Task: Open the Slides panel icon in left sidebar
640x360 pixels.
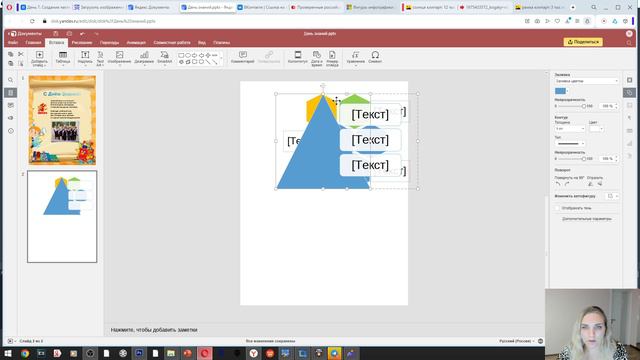Action: coord(11,93)
